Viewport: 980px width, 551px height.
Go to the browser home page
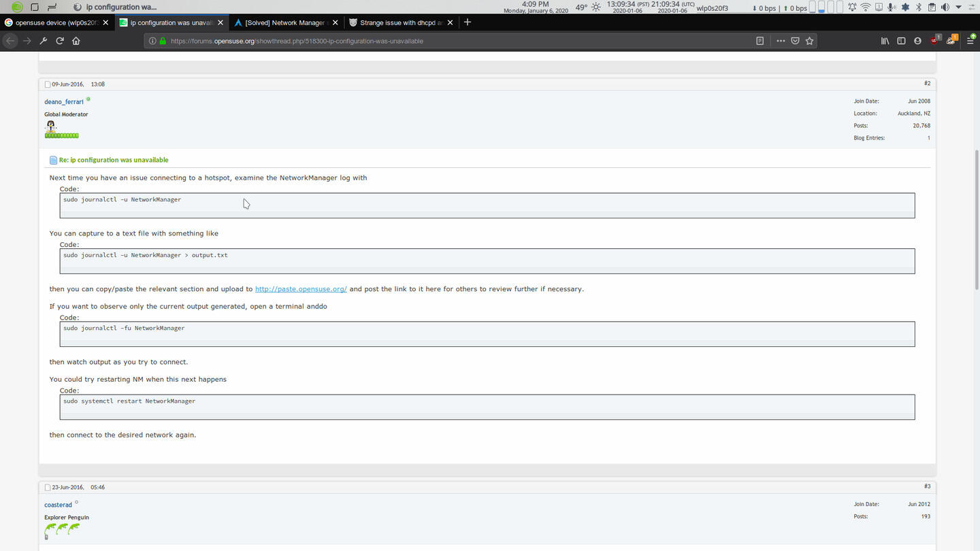pos(76,41)
